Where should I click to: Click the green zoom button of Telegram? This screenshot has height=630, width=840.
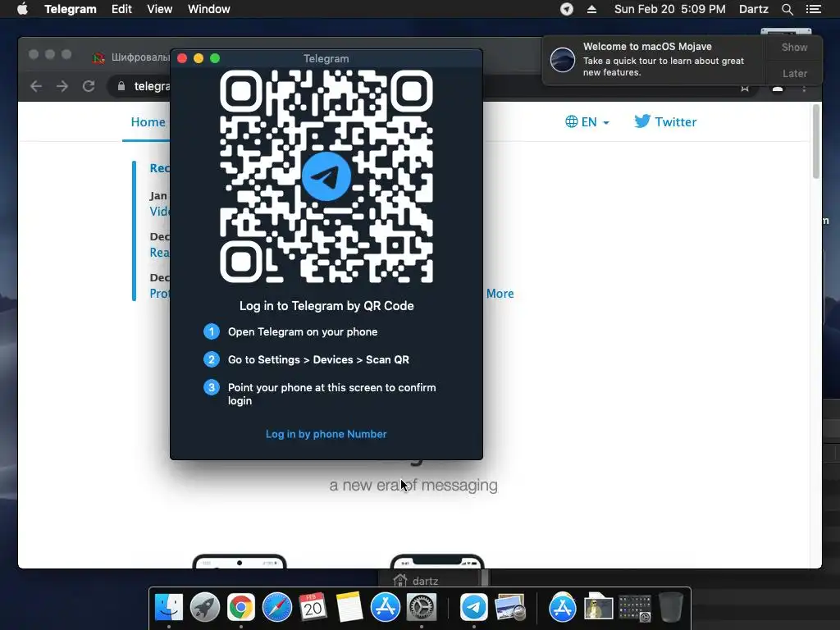click(216, 58)
